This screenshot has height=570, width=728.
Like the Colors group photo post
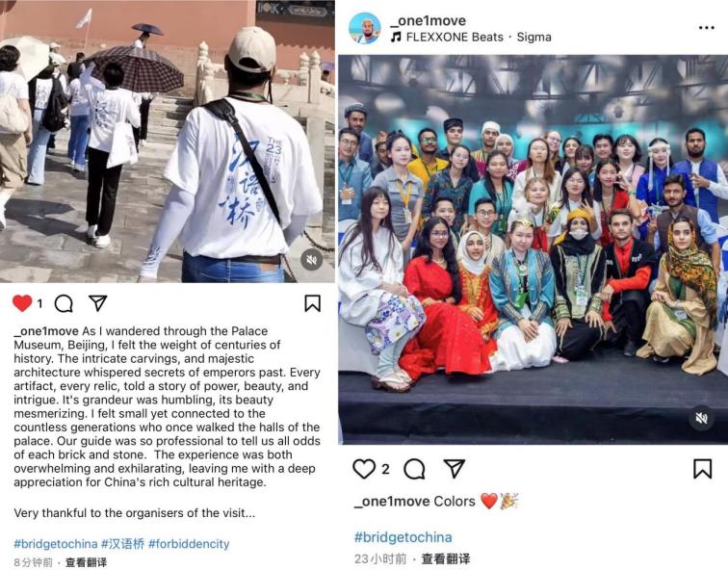[364, 469]
